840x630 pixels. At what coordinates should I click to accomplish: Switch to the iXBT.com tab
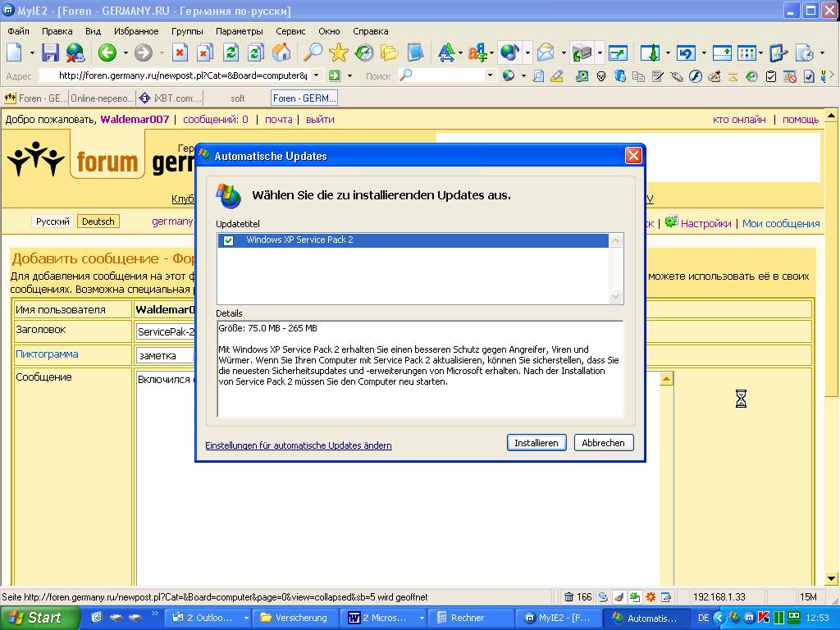[171, 98]
